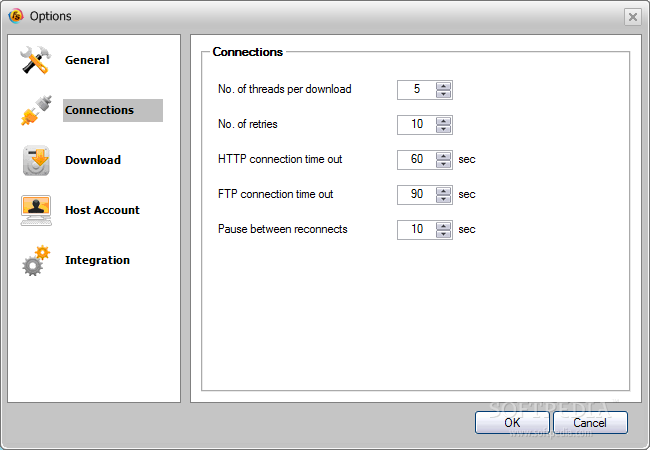The width and height of the screenshot is (650, 450).
Task: Click the threads per download value field
Action: (x=417, y=90)
